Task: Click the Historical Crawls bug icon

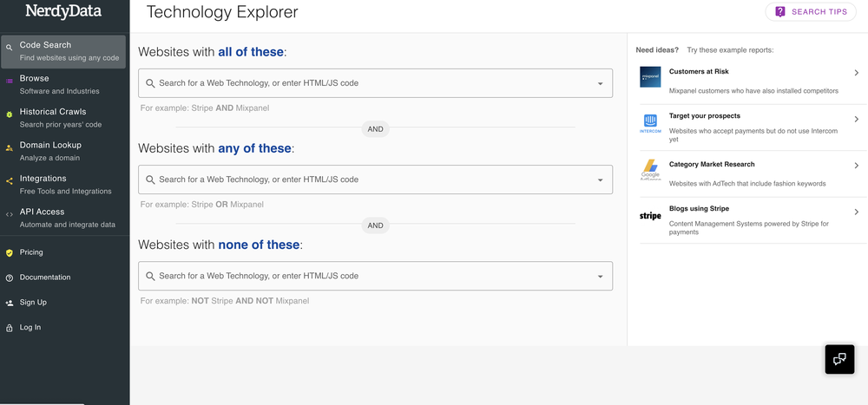Action: [9, 114]
